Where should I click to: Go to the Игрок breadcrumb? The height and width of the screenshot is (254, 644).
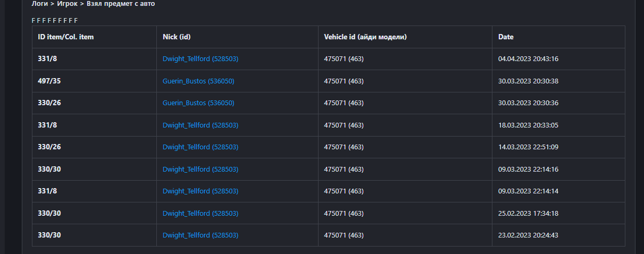[x=68, y=4]
